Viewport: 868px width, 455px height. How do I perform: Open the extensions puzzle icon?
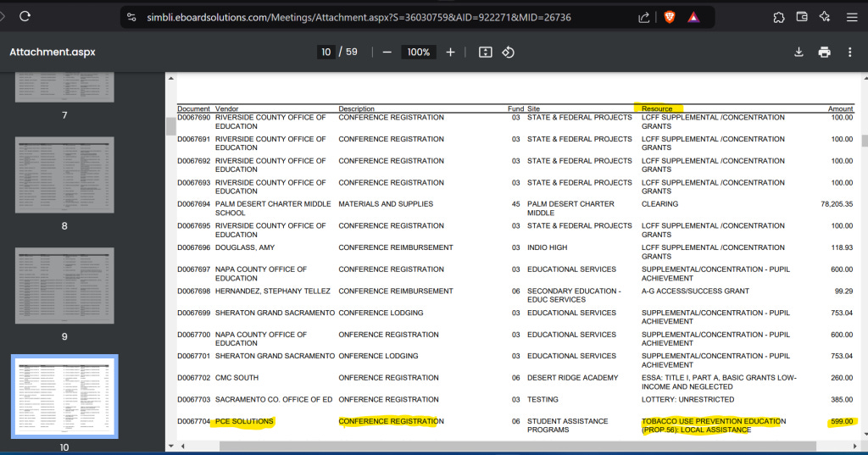(779, 17)
